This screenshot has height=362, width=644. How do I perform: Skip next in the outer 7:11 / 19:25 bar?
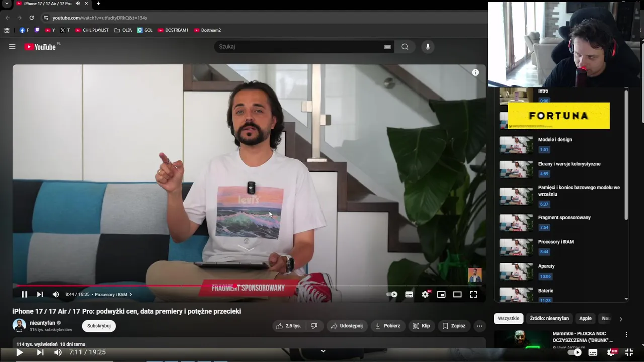pos(40,352)
